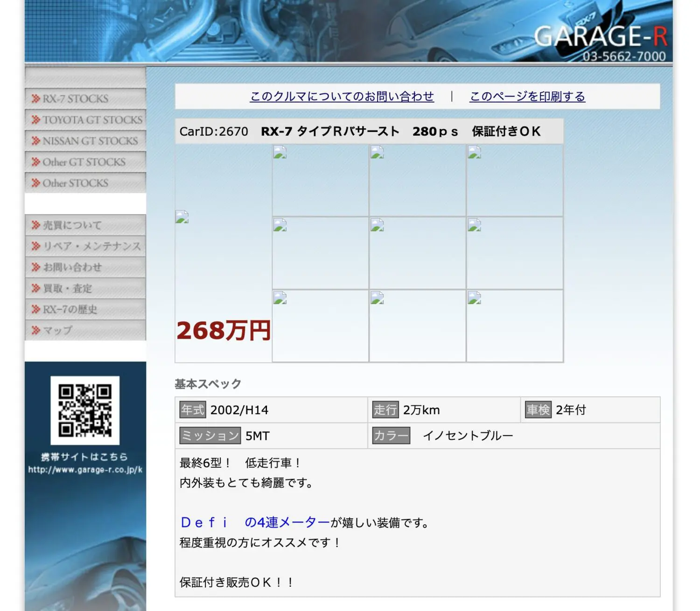Select お問い合わせ in sidebar menu

(85, 267)
